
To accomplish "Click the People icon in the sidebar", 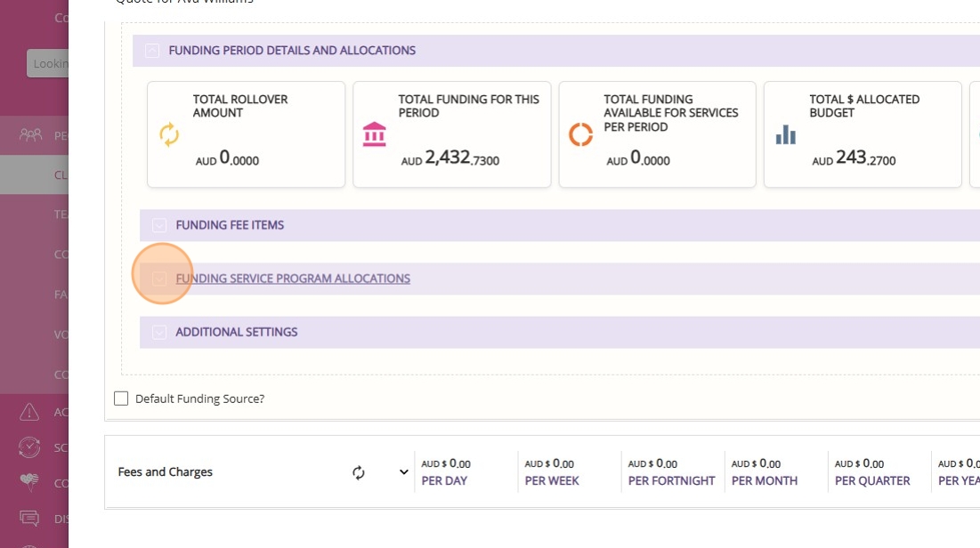I will 30,135.
